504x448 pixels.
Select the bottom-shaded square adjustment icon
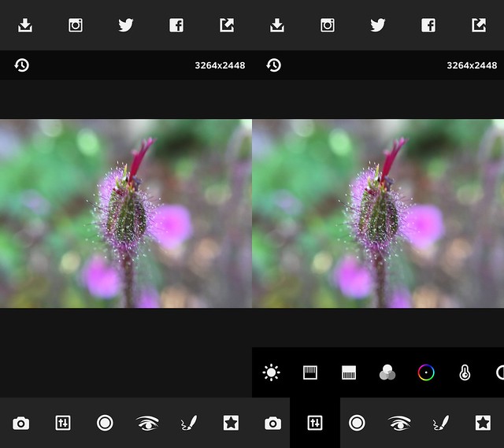(x=349, y=372)
